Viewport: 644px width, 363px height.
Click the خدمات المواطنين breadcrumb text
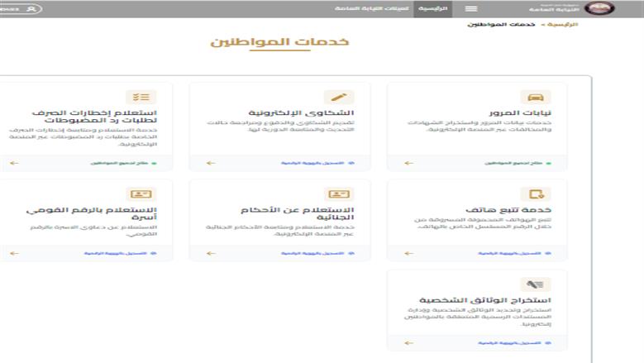click(501, 25)
